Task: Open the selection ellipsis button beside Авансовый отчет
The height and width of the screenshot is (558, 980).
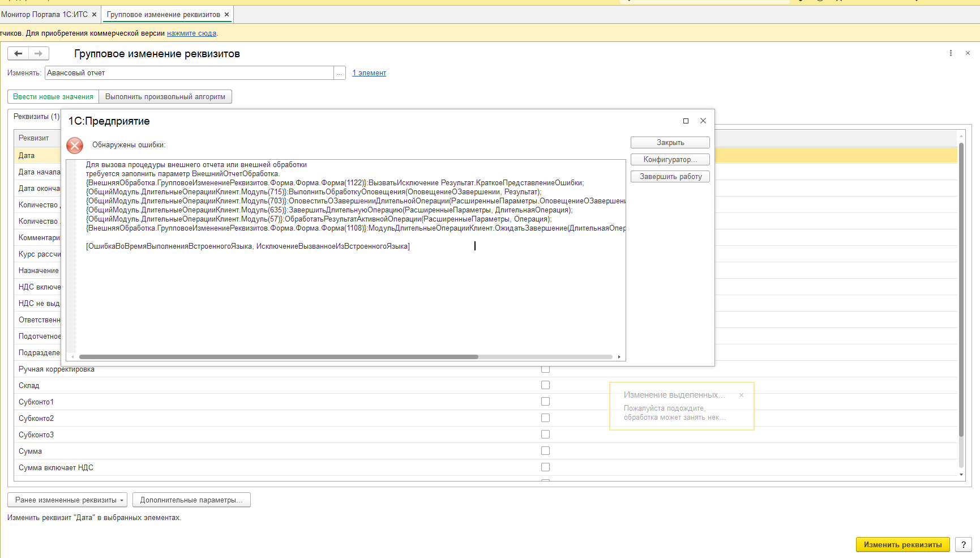Action: coord(340,73)
